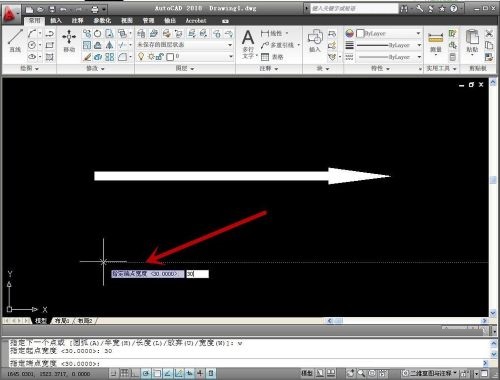Open the Multiline Text (A) tool
This screenshot has height=380, width=500.
pos(248,43)
